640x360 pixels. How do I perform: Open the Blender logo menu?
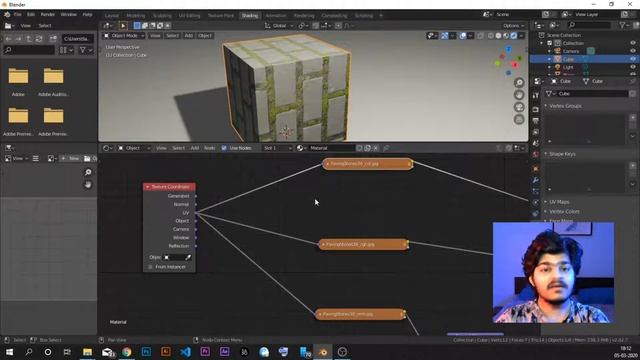[7, 14]
